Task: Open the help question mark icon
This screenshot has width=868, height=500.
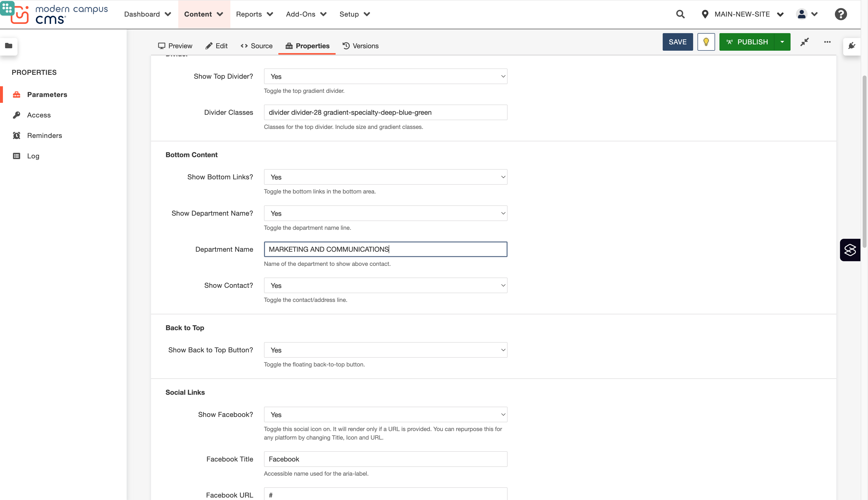Action: [x=840, y=14]
